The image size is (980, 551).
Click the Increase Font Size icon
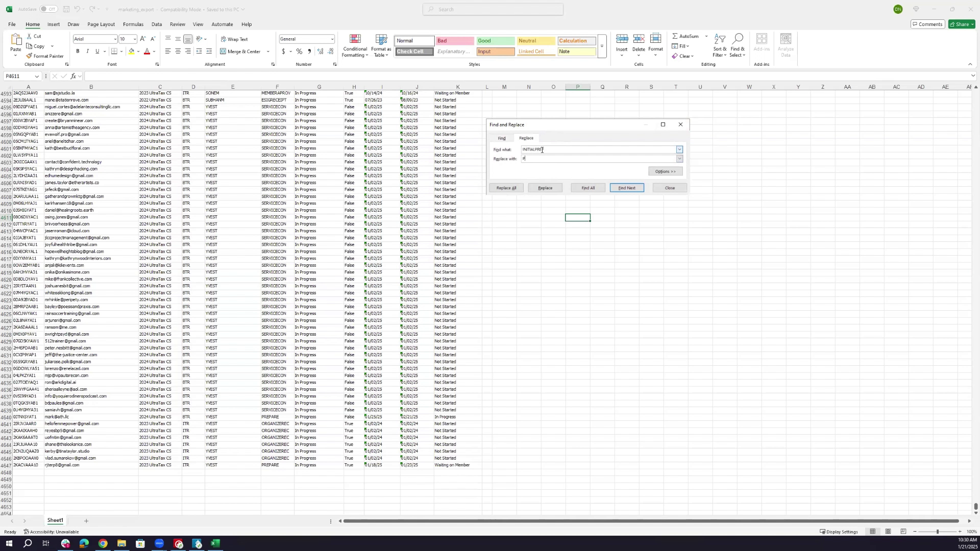click(x=143, y=39)
